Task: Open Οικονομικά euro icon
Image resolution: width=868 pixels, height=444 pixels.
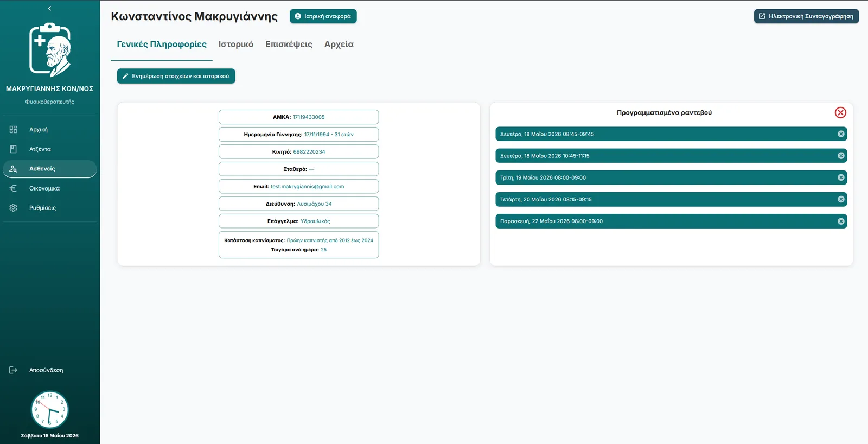Action: (x=14, y=188)
